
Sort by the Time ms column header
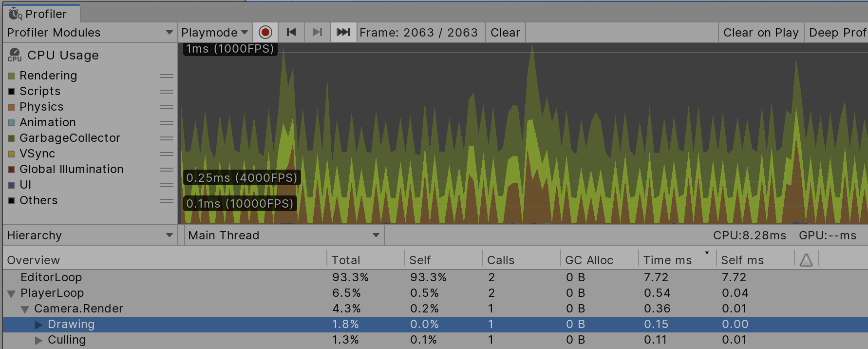point(667,260)
